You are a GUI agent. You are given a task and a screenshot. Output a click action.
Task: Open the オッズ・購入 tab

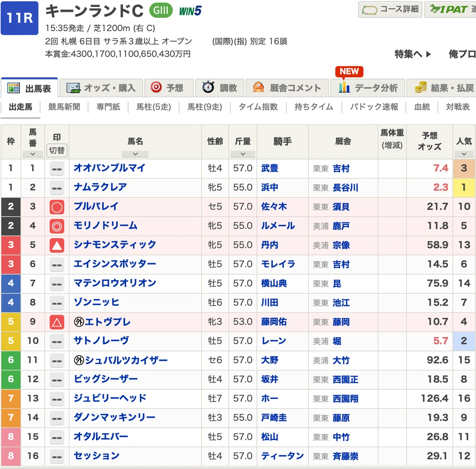pyautogui.click(x=101, y=88)
